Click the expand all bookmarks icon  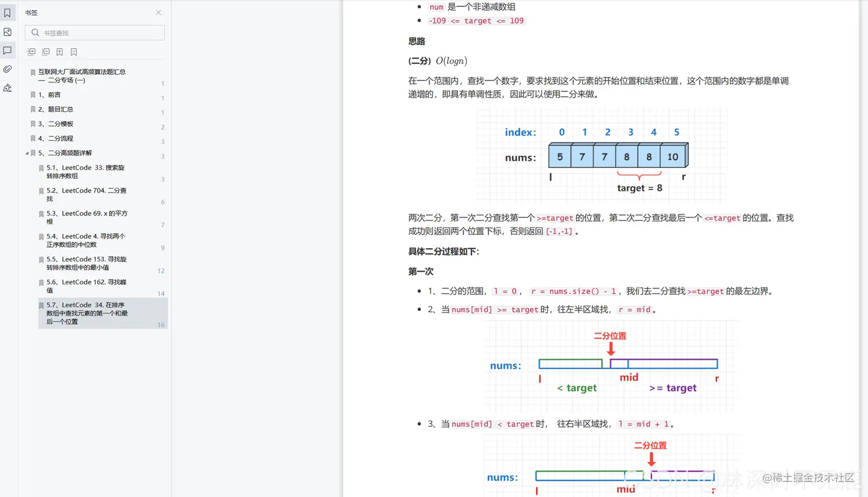point(32,52)
